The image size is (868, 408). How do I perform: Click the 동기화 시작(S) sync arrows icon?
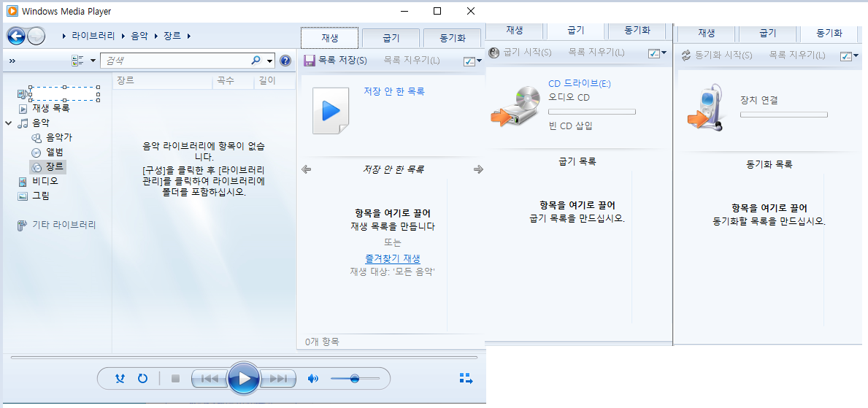[x=686, y=55]
